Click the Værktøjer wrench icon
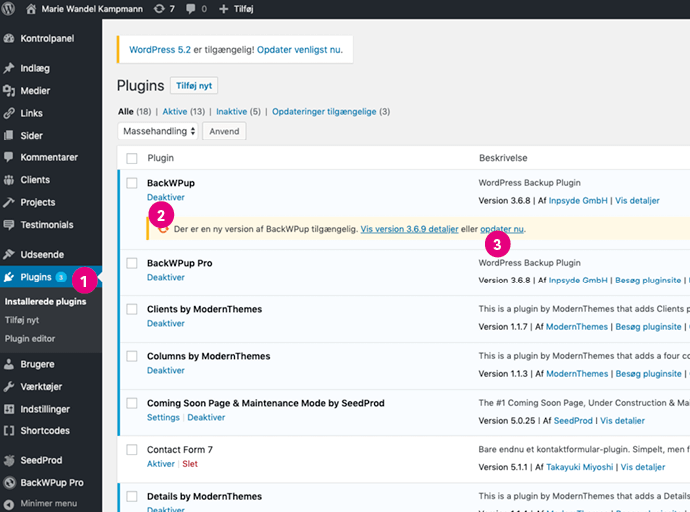Viewport: 690px width, 512px height. pyautogui.click(x=9, y=386)
